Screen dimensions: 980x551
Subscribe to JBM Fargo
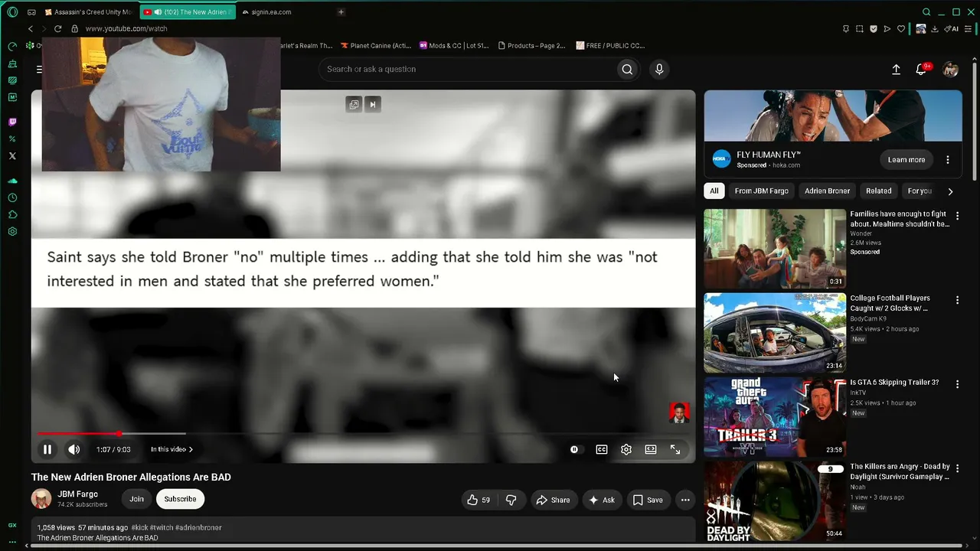coord(180,499)
